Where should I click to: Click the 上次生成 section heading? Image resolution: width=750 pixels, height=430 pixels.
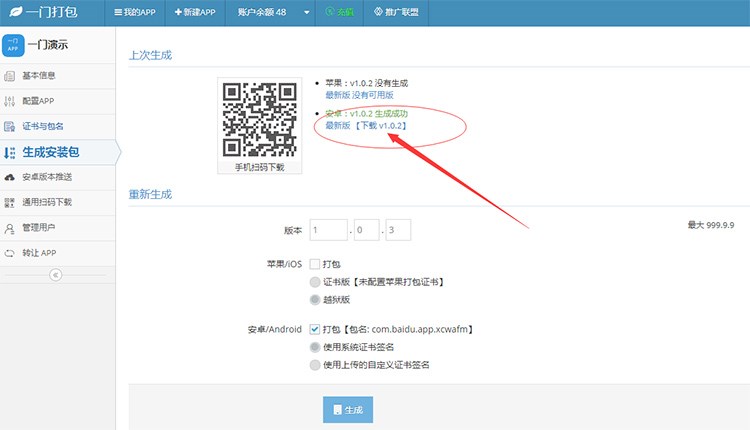tap(150, 55)
